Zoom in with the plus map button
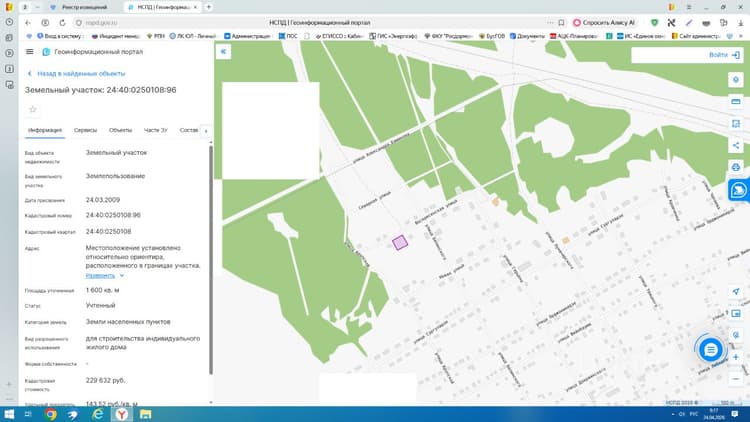 tap(736, 357)
